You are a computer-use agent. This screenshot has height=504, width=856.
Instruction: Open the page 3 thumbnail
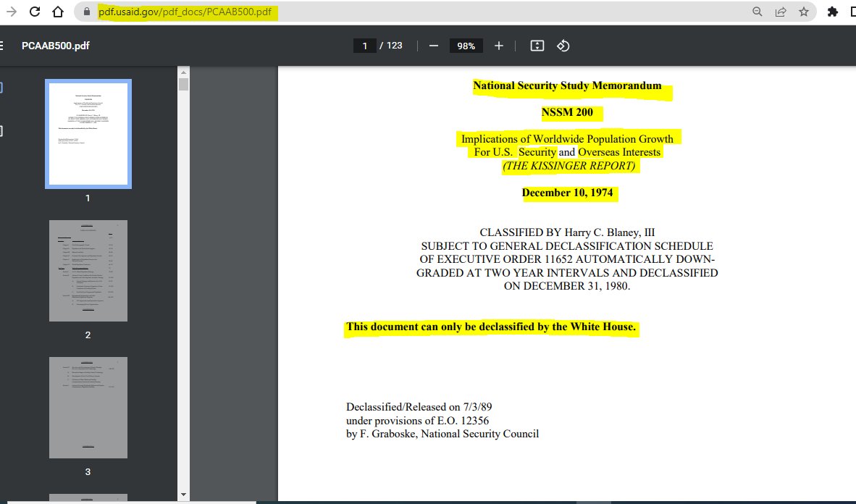coord(88,408)
